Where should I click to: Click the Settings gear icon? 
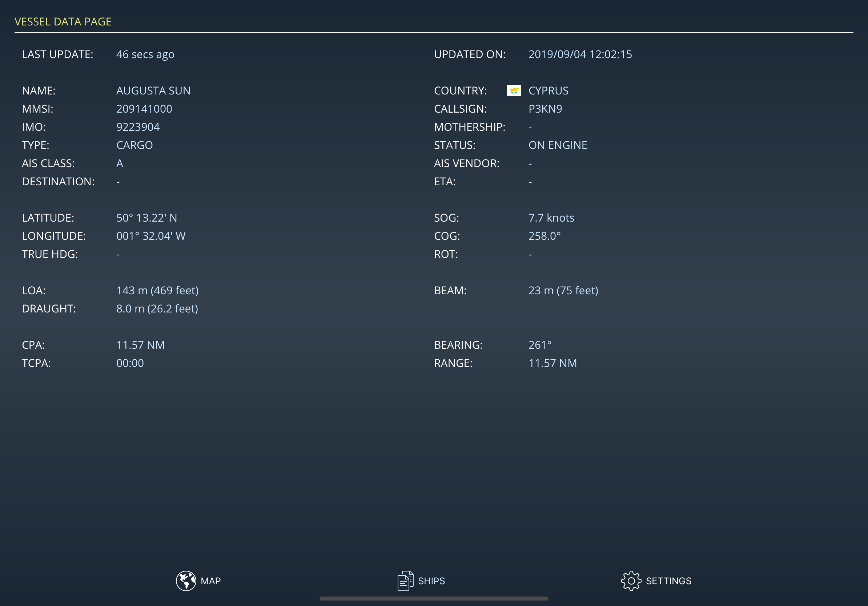(x=631, y=581)
